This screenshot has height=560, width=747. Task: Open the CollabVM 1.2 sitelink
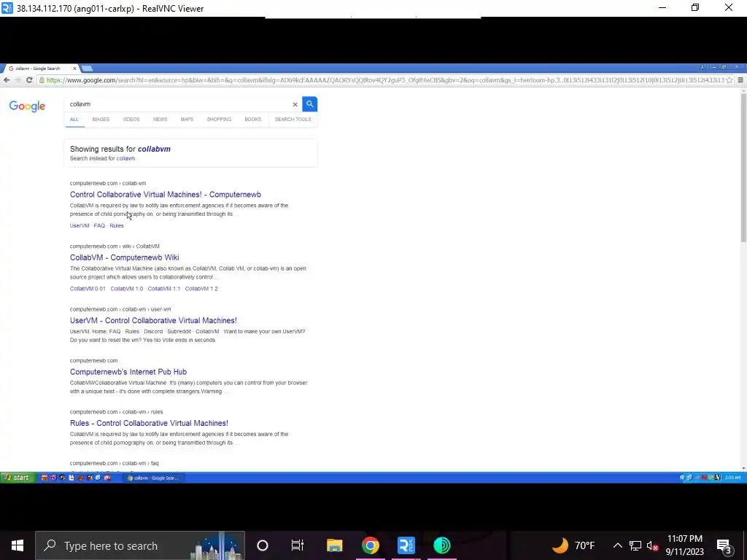pyautogui.click(x=201, y=289)
